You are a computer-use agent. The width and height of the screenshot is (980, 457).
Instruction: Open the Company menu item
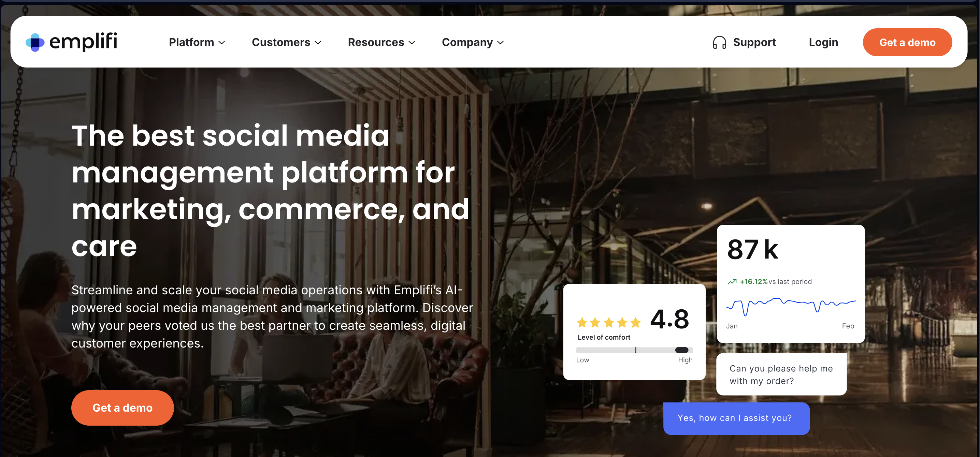point(473,42)
